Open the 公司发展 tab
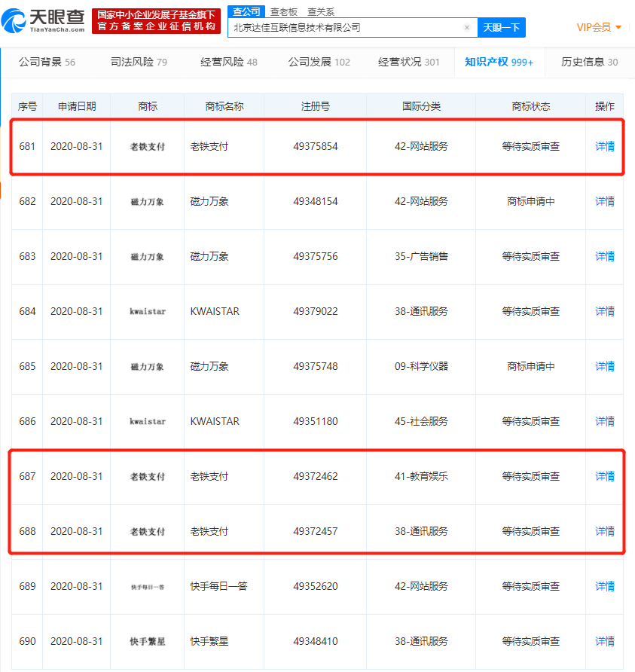 coord(319,62)
